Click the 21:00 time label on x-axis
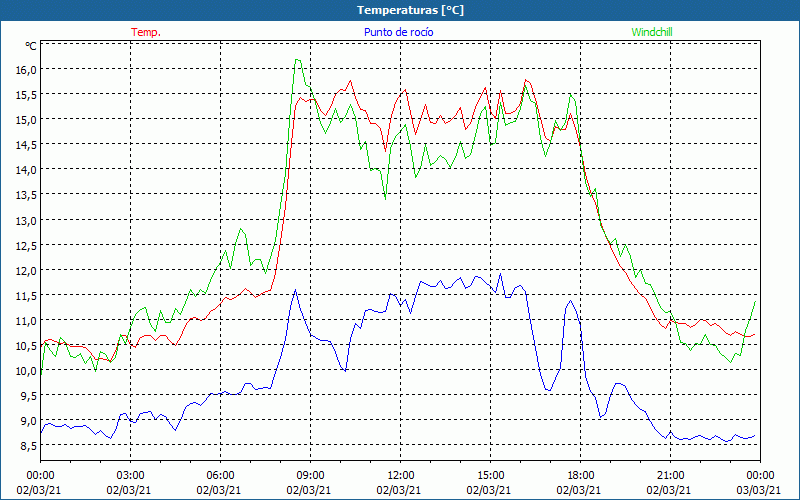Image resolution: width=800 pixels, height=500 pixels. pos(670,476)
